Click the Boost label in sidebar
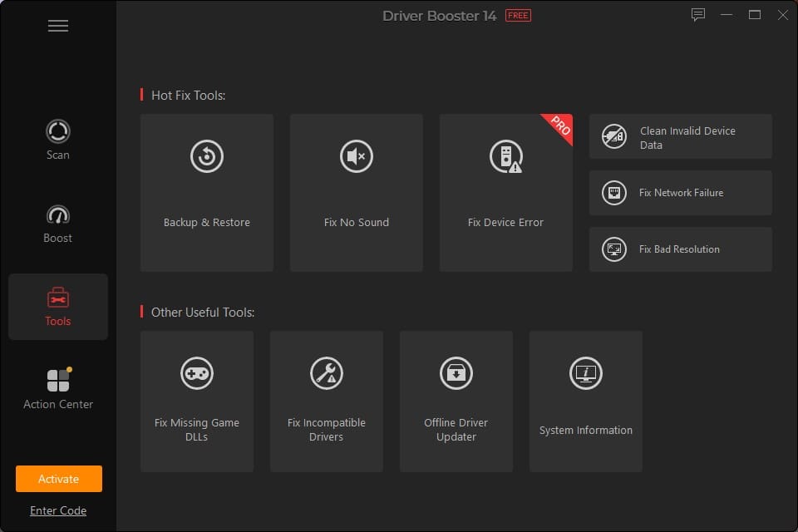 coord(58,239)
